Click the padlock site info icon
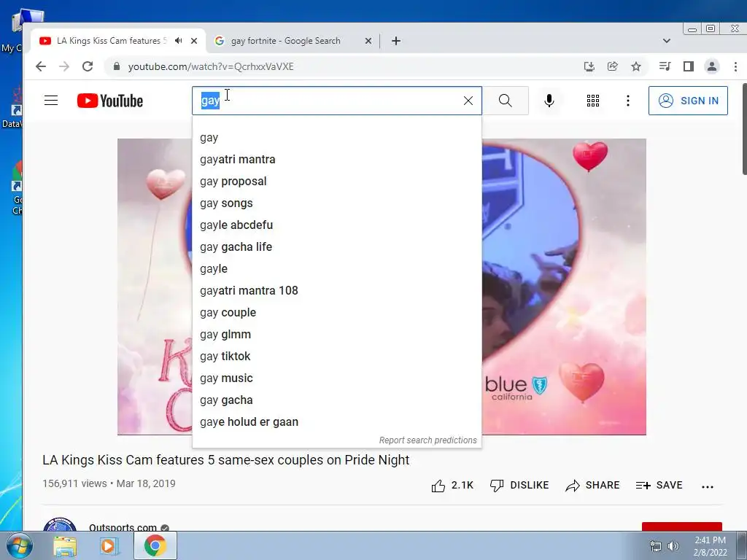The height and width of the screenshot is (560, 747). [116, 66]
